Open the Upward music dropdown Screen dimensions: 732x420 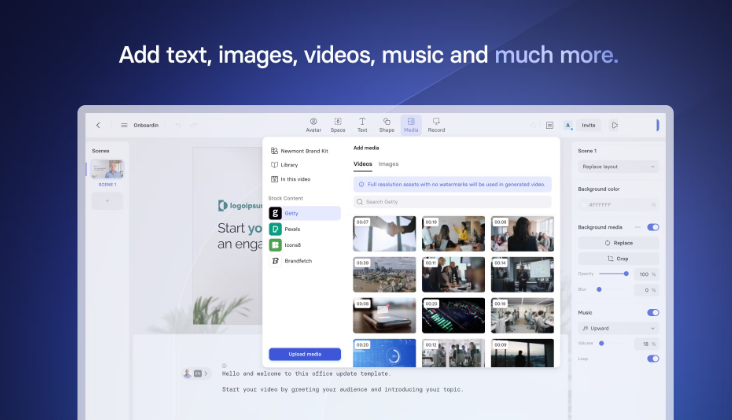coord(618,329)
